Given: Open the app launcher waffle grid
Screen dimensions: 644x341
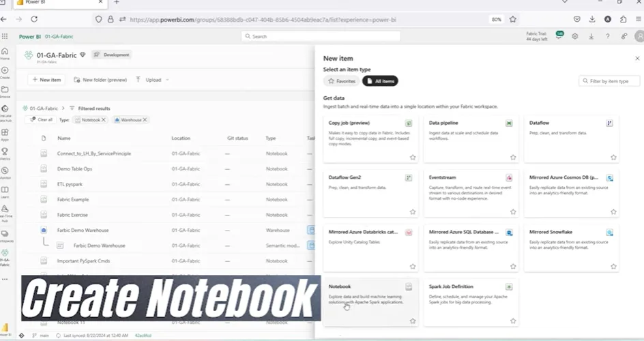Looking at the screenshot, I should click(5, 36).
